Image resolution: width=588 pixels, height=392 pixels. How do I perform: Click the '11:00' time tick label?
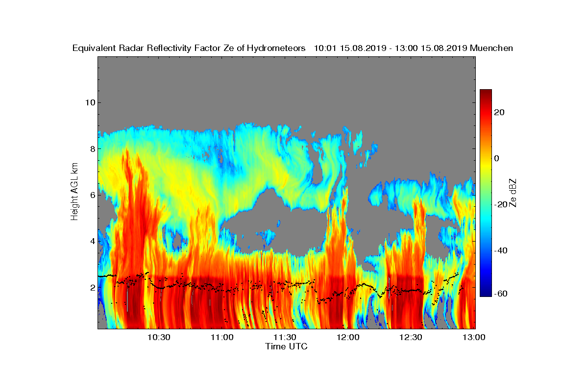[x=222, y=337]
